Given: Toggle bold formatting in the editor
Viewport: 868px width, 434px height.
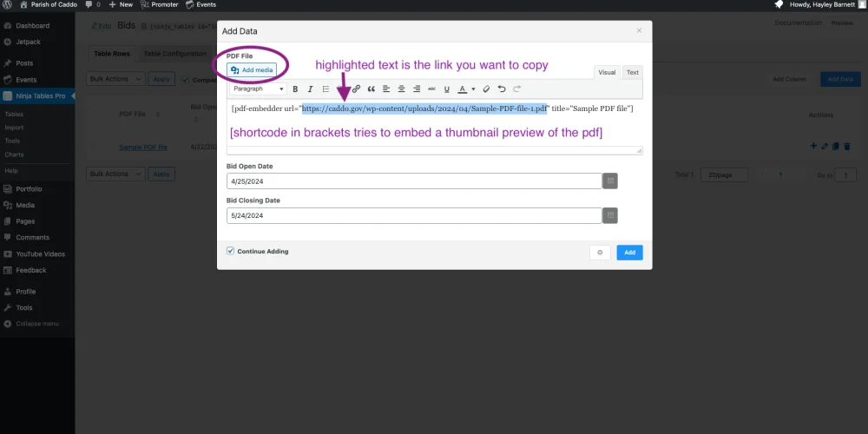Looking at the screenshot, I should click(x=295, y=89).
